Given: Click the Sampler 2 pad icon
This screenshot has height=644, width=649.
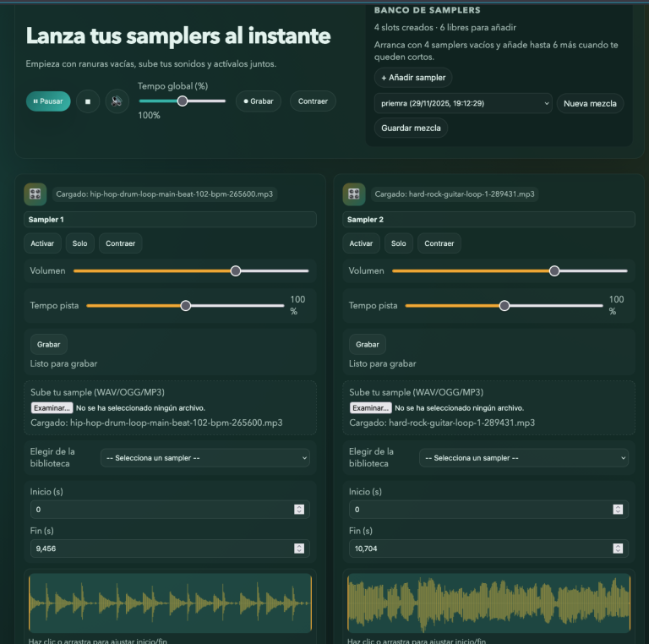Looking at the screenshot, I should tap(353, 194).
